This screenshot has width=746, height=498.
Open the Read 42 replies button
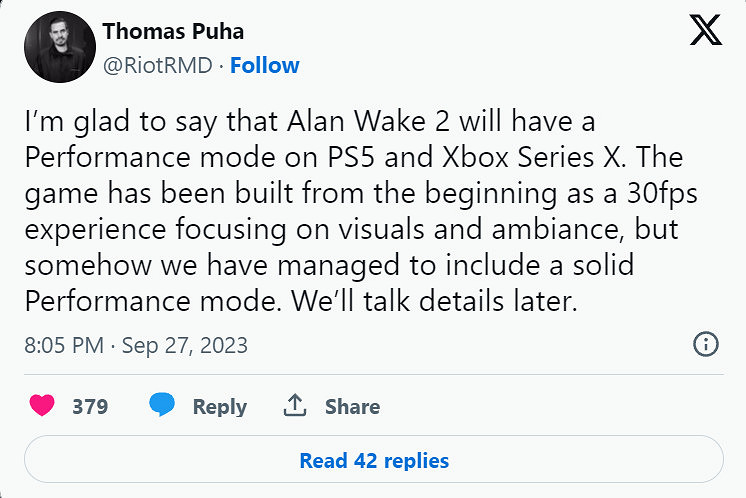tap(373, 461)
